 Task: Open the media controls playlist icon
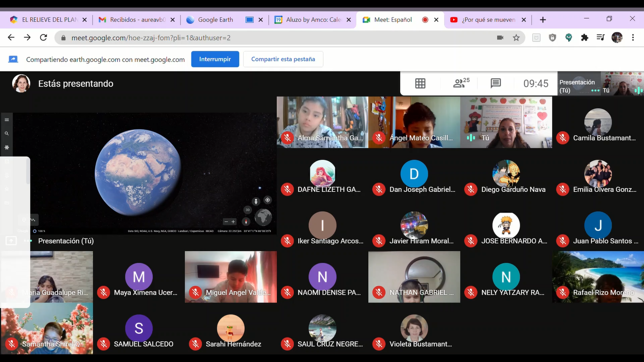[x=600, y=38]
